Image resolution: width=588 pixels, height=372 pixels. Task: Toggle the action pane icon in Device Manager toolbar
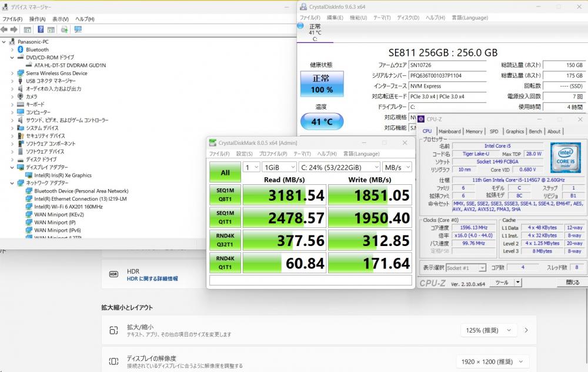pos(51,29)
